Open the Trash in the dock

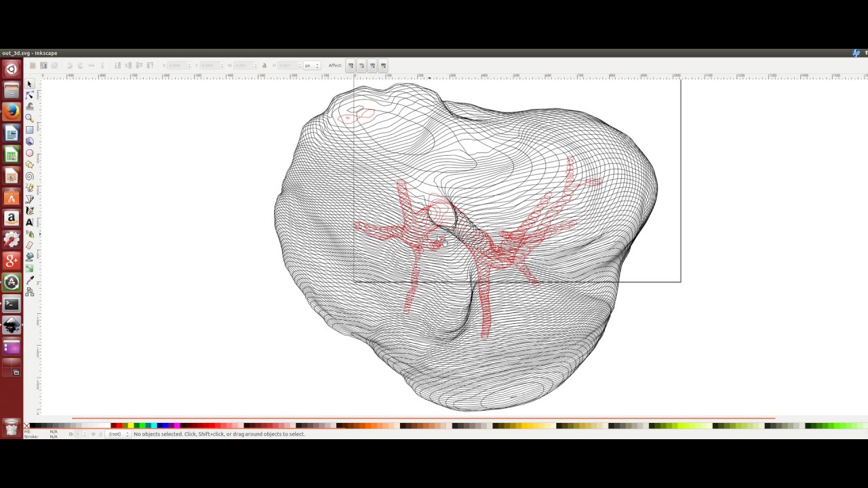tap(12, 427)
